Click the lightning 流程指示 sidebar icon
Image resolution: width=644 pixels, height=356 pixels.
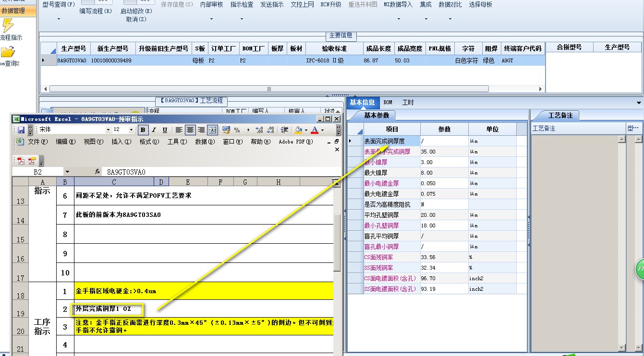[8, 26]
